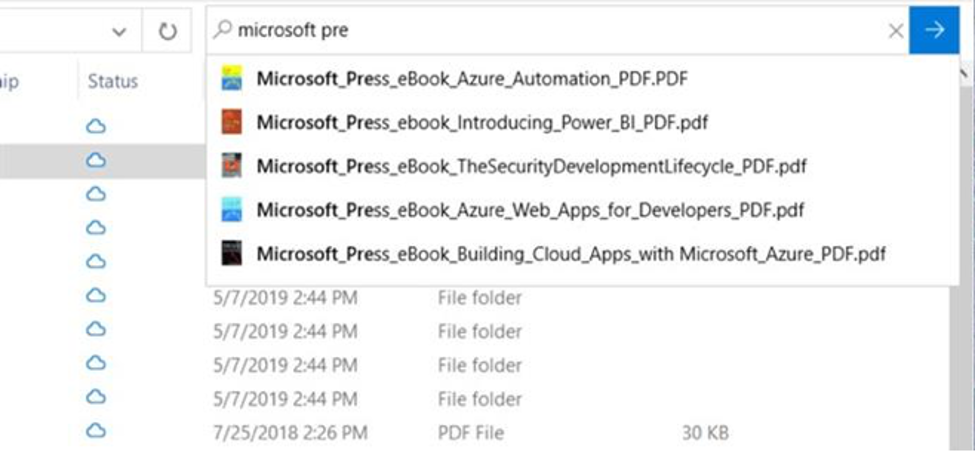Click the orange Power BI book thumbnail
This screenshot has width=975, height=452.
pos(231,122)
